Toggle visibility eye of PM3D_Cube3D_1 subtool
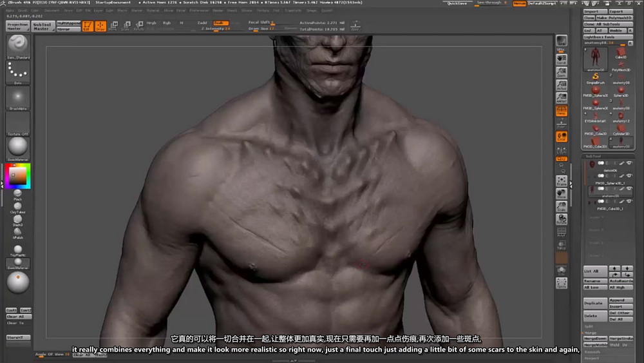 (x=629, y=201)
